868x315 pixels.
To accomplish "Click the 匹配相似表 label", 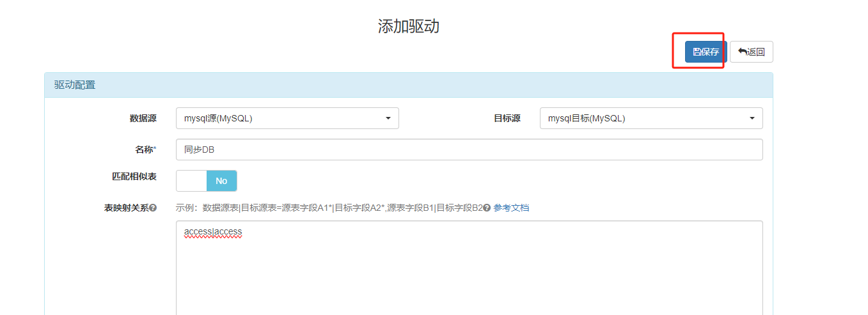I will click(x=134, y=176).
